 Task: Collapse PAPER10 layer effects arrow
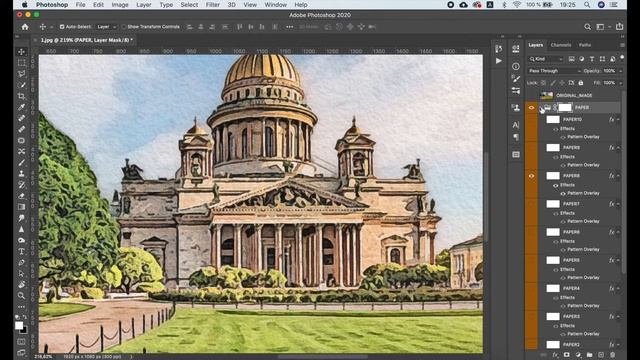click(x=618, y=120)
